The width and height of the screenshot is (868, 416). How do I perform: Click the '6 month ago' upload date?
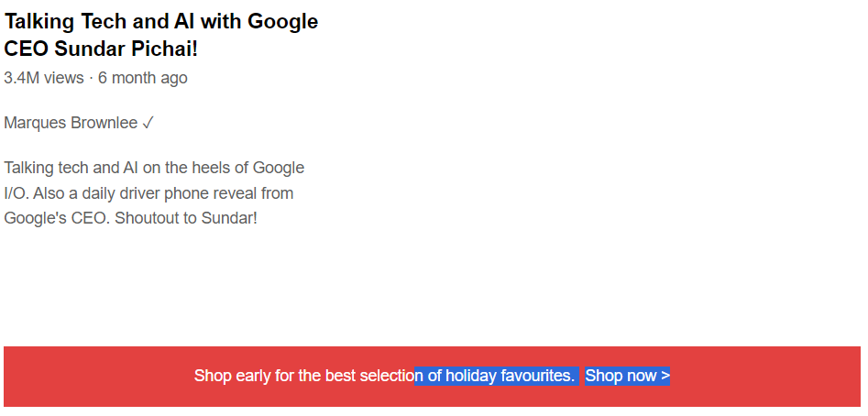coord(143,78)
